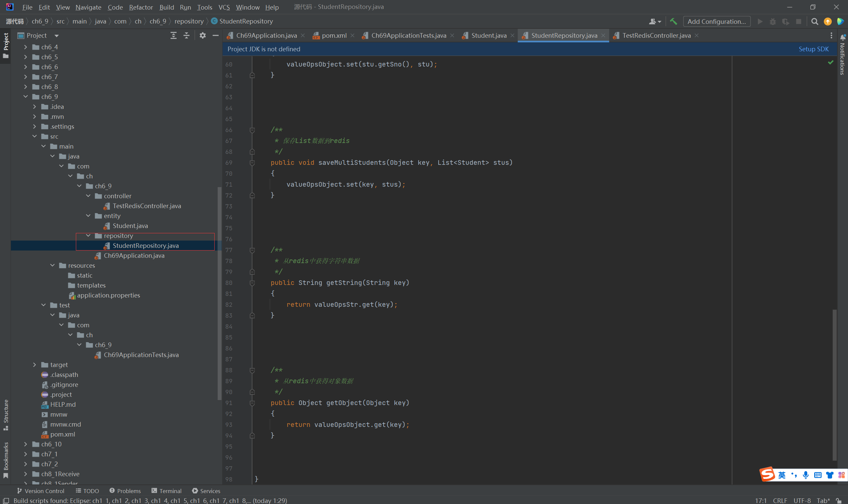
Task: Expand the ch6_10 folder
Action: (26, 444)
